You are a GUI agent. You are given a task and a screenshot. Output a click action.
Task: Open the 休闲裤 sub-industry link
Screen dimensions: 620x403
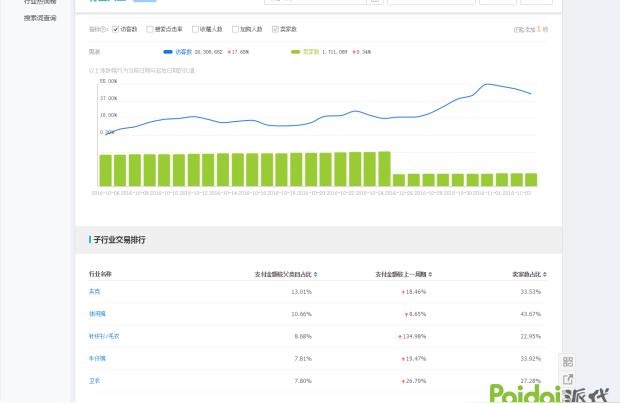point(97,314)
